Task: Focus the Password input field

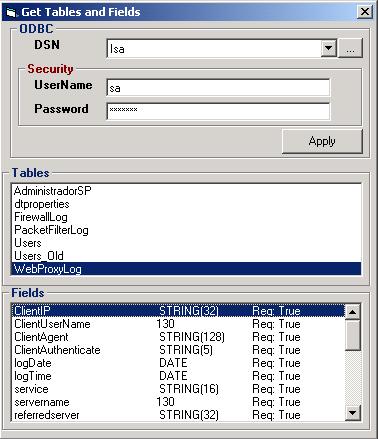Action: point(218,111)
